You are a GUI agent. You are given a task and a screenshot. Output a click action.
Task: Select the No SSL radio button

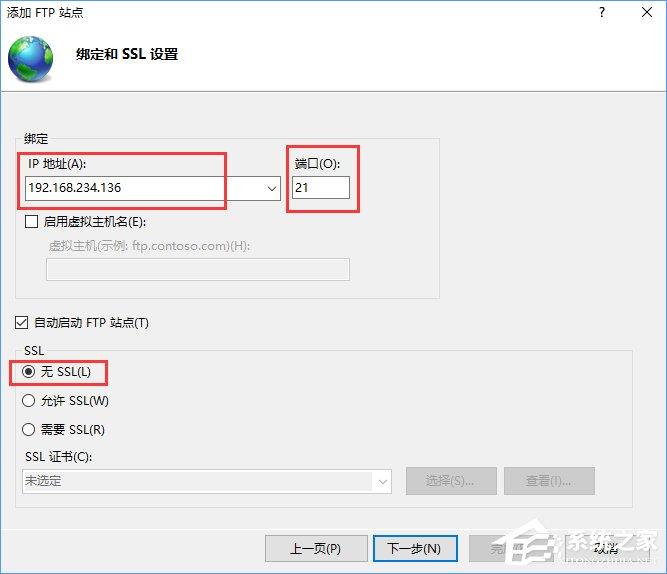point(29,372)
